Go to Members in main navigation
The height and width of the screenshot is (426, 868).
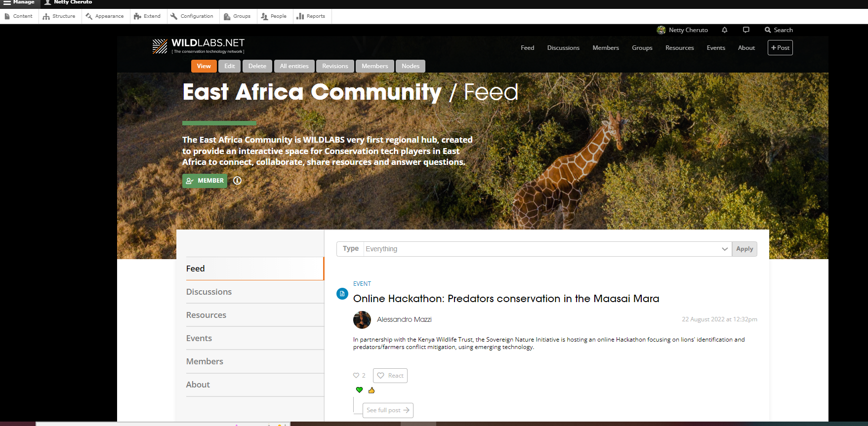click(606, 48)
